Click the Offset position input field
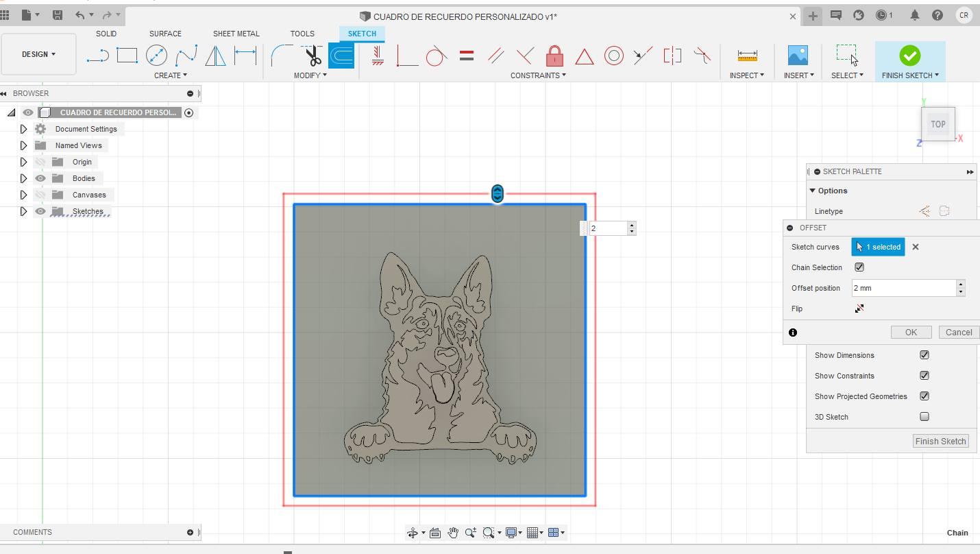 (x=903, y=288)
